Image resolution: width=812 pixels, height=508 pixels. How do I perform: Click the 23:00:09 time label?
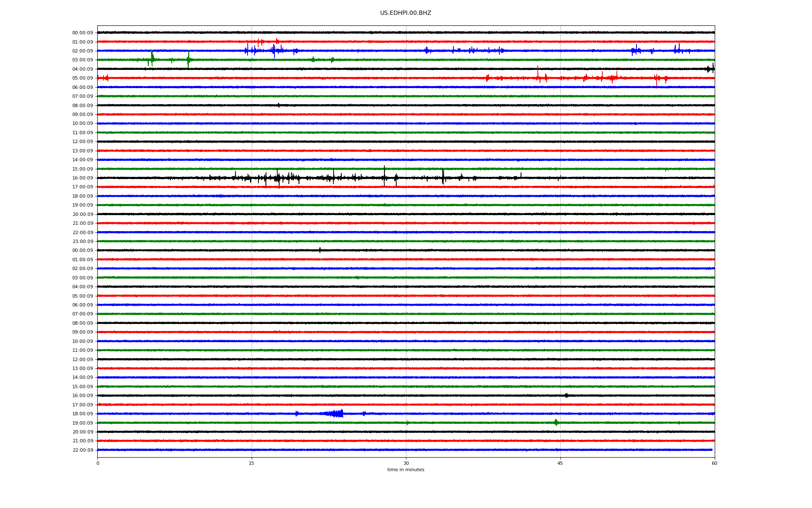[x=82, y=241]
